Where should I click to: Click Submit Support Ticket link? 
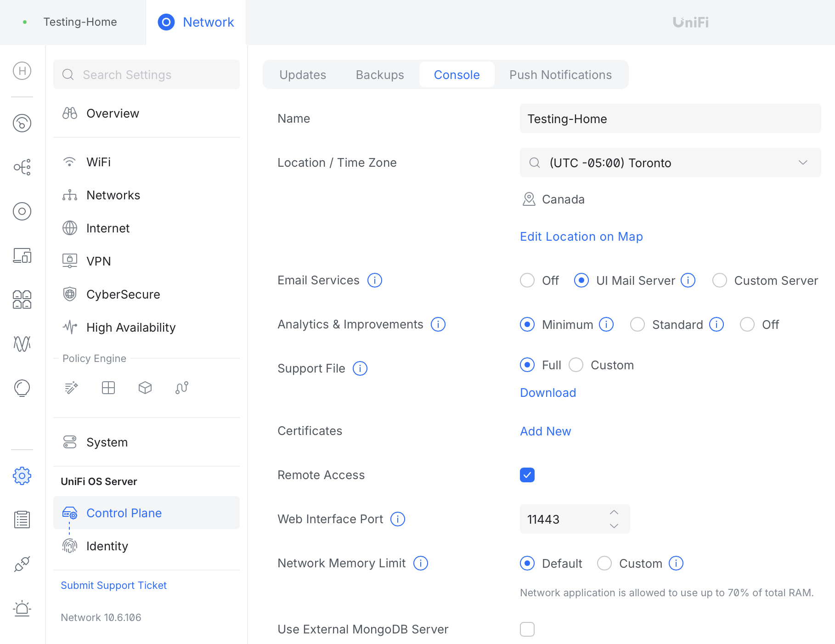click(114, 585)
